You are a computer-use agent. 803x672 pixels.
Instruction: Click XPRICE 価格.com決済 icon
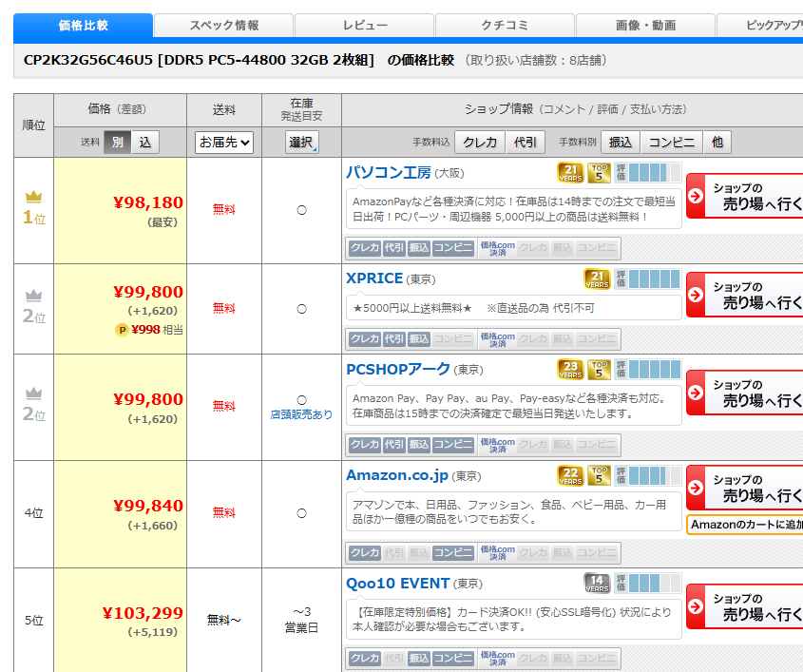coord(497,338)
